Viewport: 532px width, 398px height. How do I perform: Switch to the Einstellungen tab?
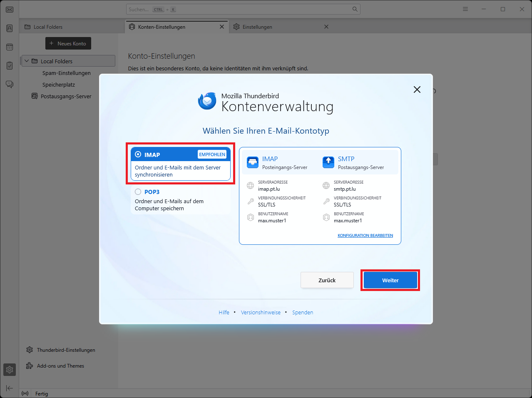[257, 27]
